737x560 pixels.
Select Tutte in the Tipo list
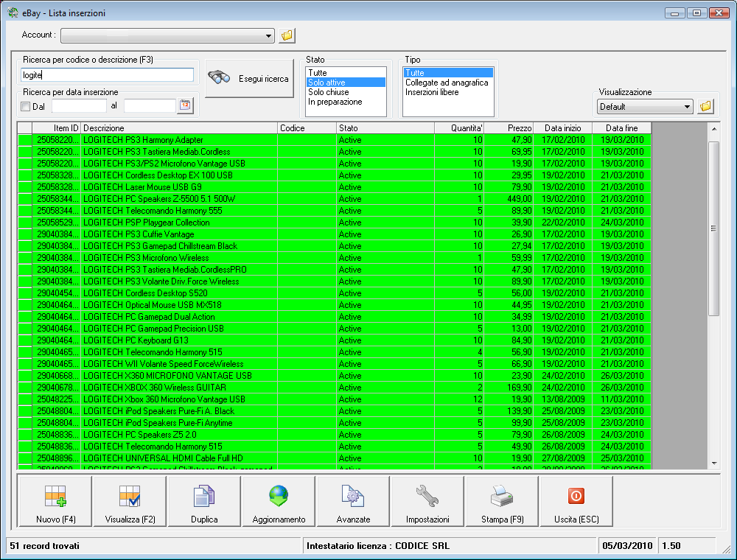click(448, 73)
